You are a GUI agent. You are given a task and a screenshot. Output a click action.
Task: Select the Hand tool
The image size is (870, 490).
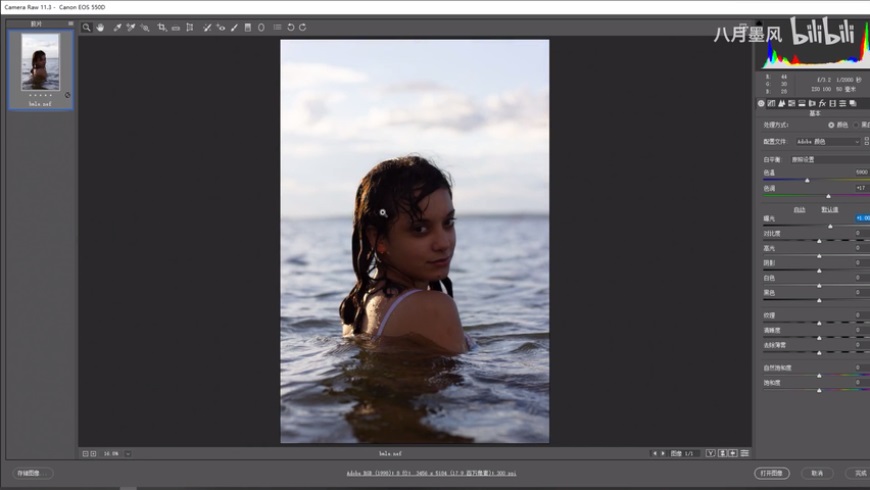(100, 27)
